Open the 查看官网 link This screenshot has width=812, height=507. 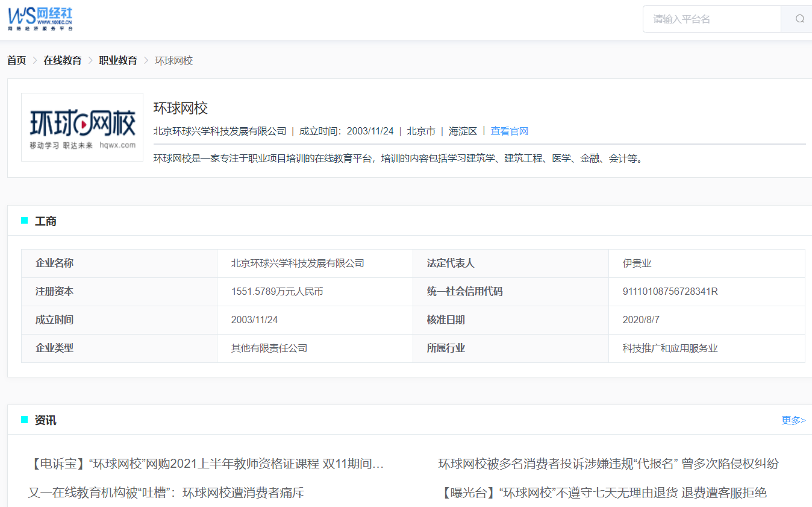(x=510, y=131)
